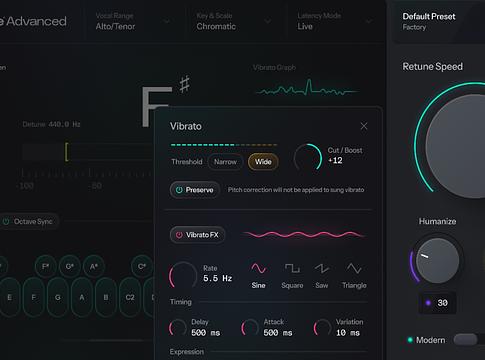Select the Narrow threshold option
This screenshot has height=360, width=485.
point(225,162)
